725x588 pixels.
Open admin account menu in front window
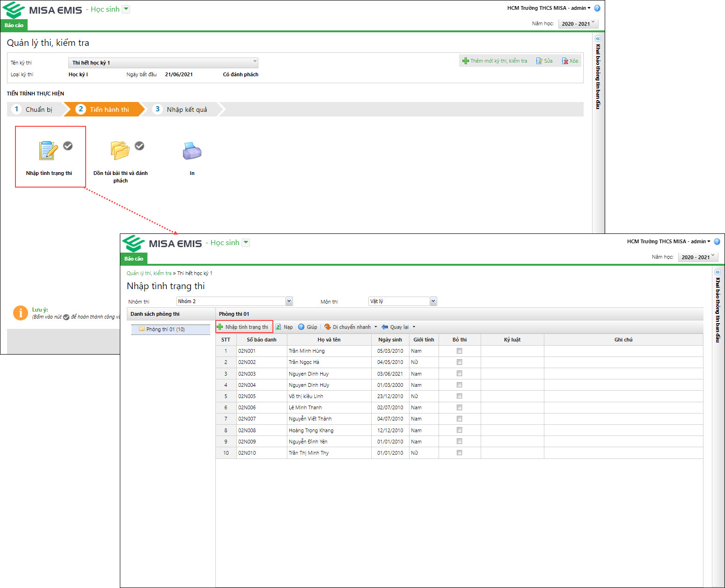(x=669, y=241)
